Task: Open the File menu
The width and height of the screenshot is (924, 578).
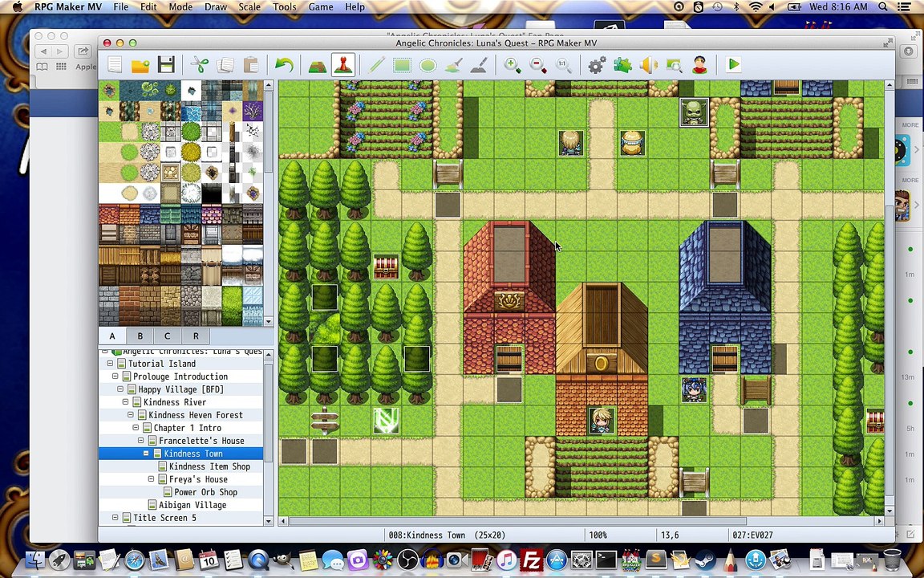Action: click(x=121, y=7)
